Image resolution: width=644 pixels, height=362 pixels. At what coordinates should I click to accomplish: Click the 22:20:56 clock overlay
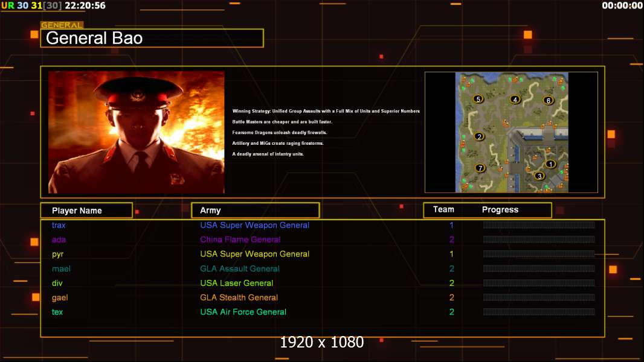click(85, 6)
